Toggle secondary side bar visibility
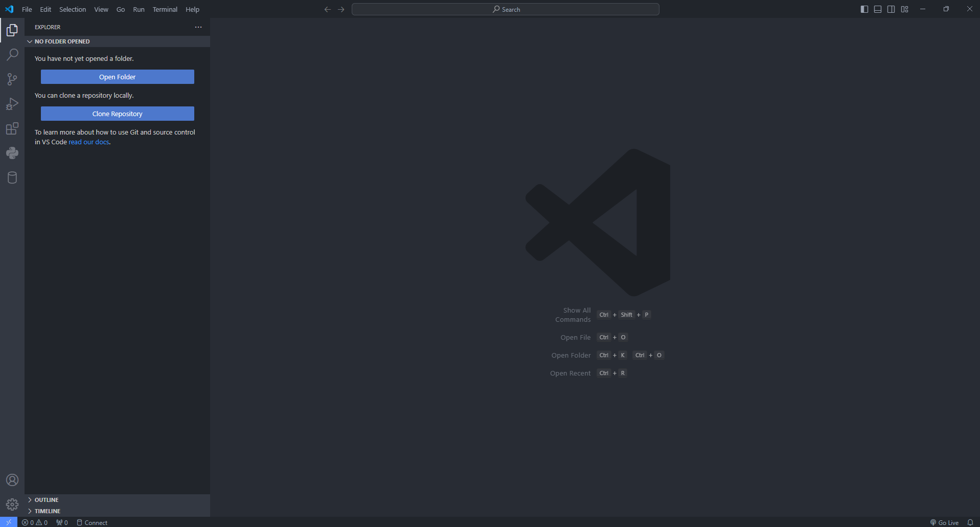 [x=891, y=9]
